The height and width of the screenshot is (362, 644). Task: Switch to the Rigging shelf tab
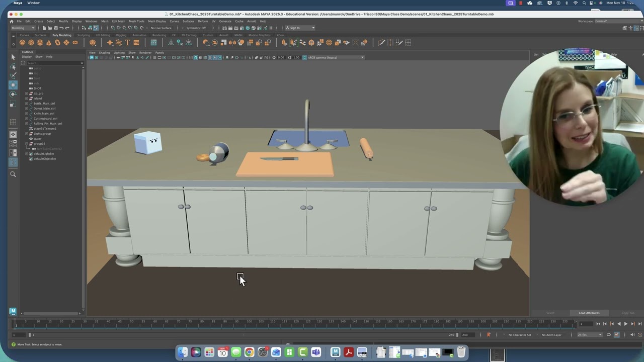pyautogui.click(x=121, y=35)
